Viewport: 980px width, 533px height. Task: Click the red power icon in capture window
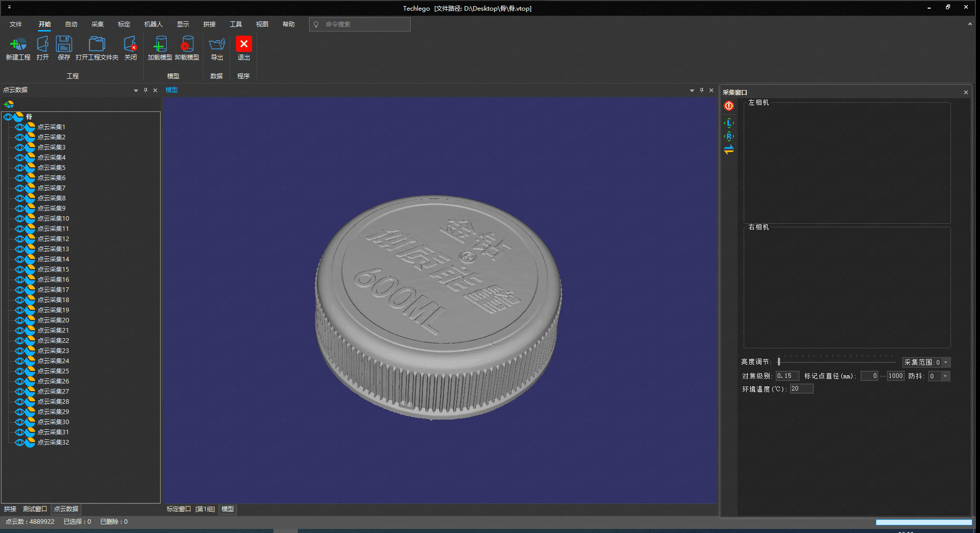(x=729, y=106)
